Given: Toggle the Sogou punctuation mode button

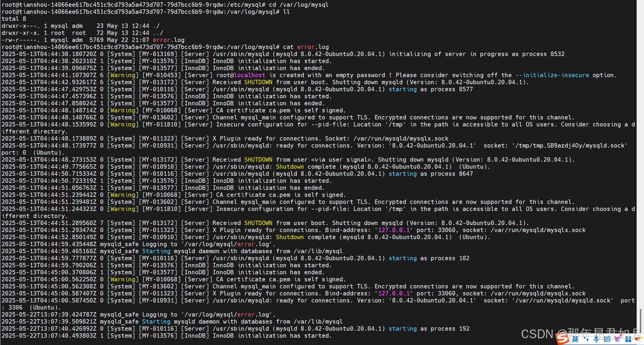Looking at the screenshot, I should (586, 339).
